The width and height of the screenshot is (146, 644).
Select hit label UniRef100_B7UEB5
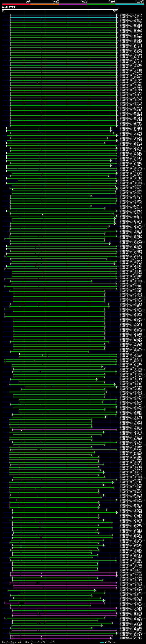pyautogui.click(x=131, y=156)
